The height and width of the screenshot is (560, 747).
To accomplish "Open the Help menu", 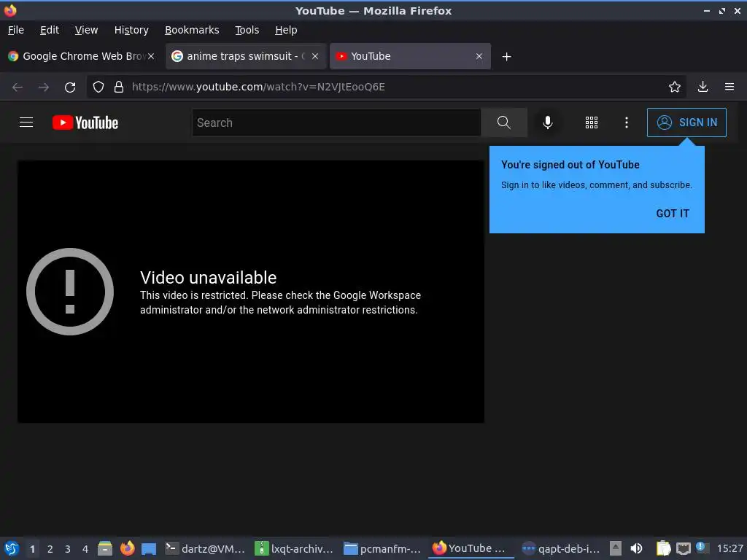I will click(x=286, y=30).
